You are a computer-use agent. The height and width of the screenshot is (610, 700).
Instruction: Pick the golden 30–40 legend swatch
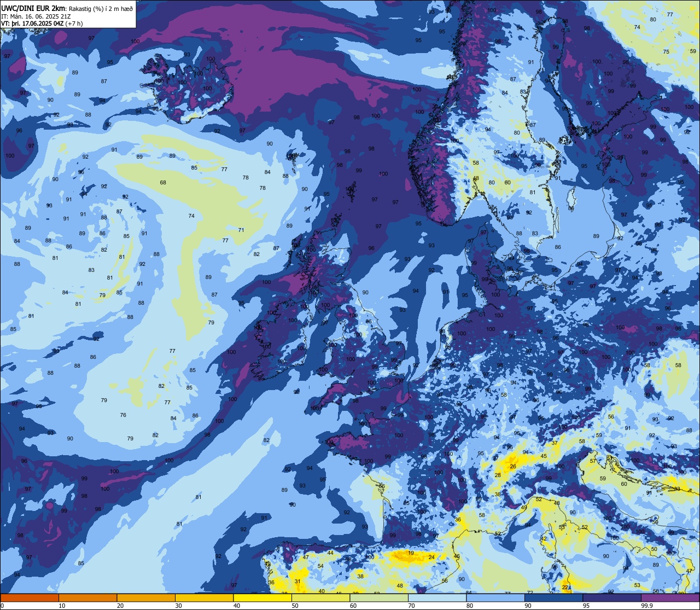click(x=204, y=597)
